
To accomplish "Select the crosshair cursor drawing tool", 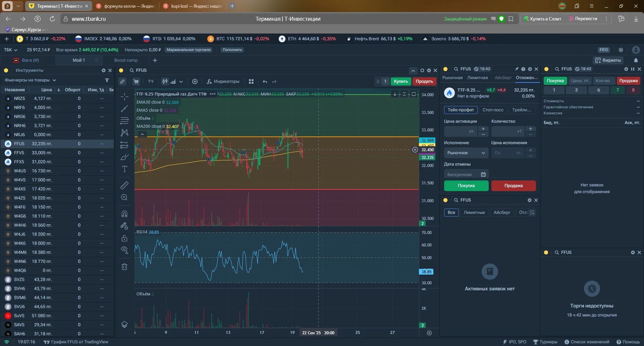I will point(124,97).
